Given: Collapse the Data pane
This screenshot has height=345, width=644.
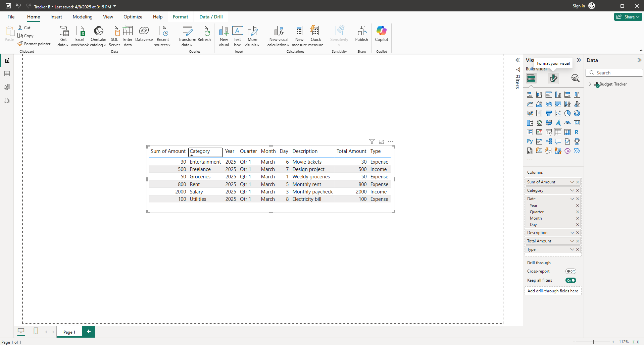Looking at the screenshot, I should click(x=639, y=60).
